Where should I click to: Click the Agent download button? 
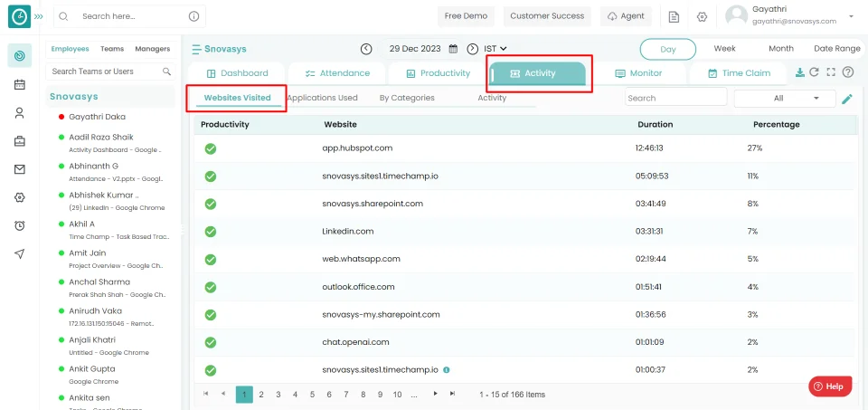pyautogui.click(x=626, y=16)
